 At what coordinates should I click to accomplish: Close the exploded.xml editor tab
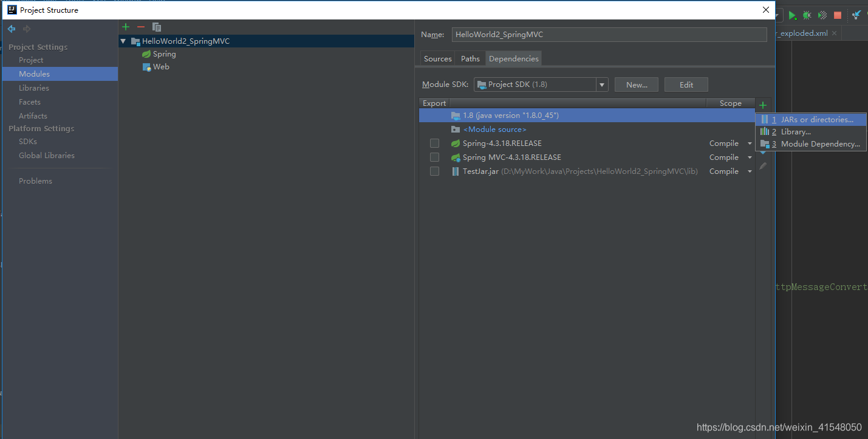click(835, 33)
